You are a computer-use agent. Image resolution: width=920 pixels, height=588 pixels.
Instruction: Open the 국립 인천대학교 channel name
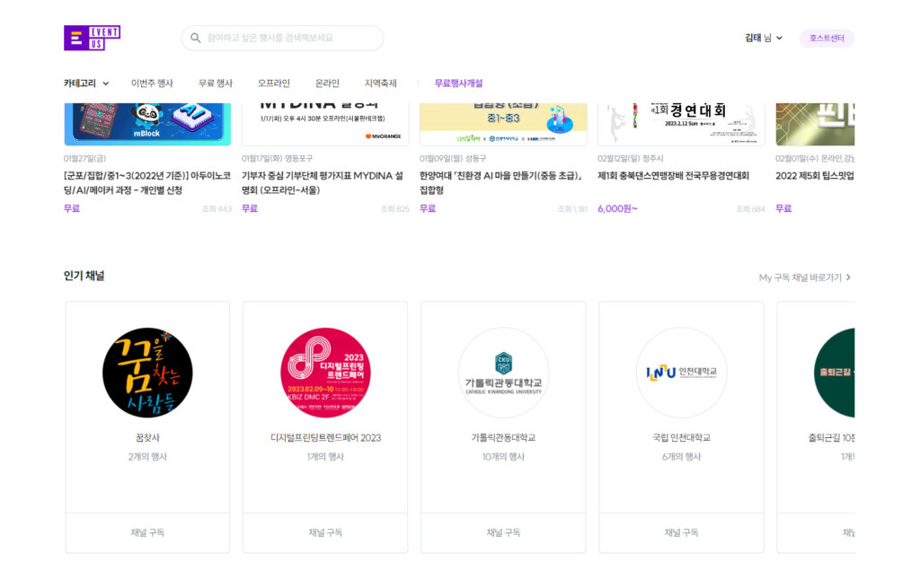[x=681, y=438]
